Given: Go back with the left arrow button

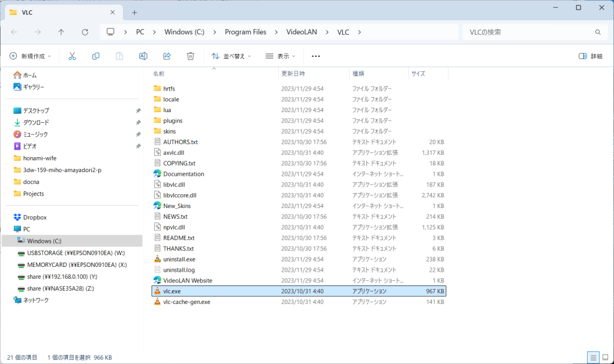Looking at the screenshot, I should pyautogui.click(x=14, y=32).
